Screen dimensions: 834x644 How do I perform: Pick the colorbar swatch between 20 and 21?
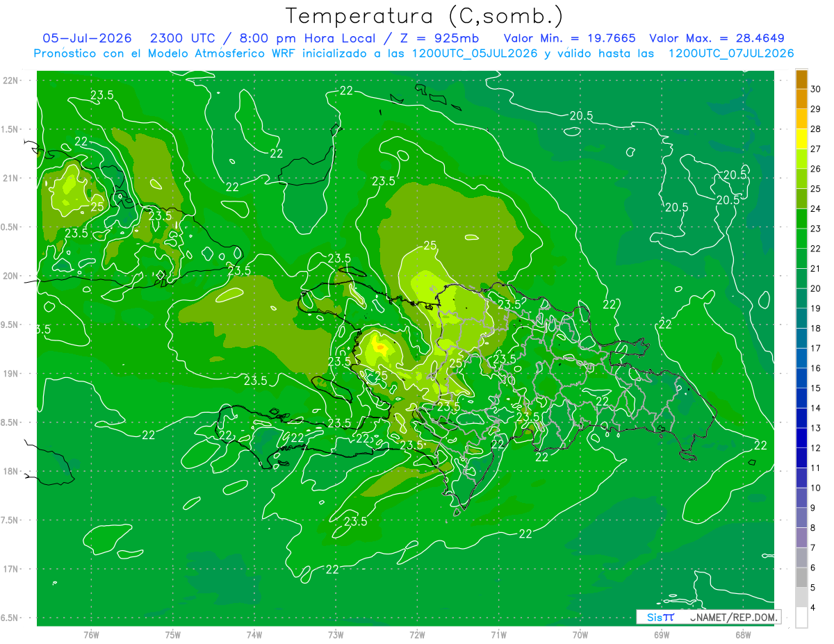point(801,279)
